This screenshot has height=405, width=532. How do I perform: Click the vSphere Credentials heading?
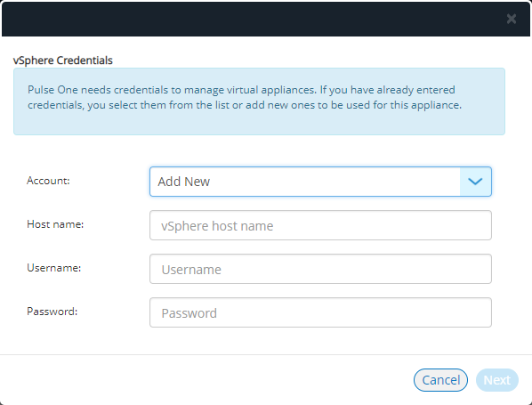coord(63,61)
